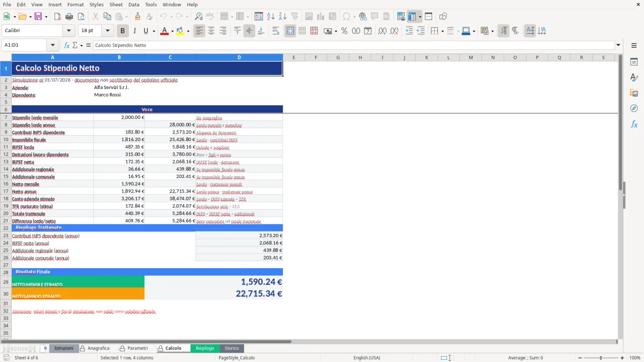Click the Save document icon
This screenshot has height=362, width=644.
(38, 17)
